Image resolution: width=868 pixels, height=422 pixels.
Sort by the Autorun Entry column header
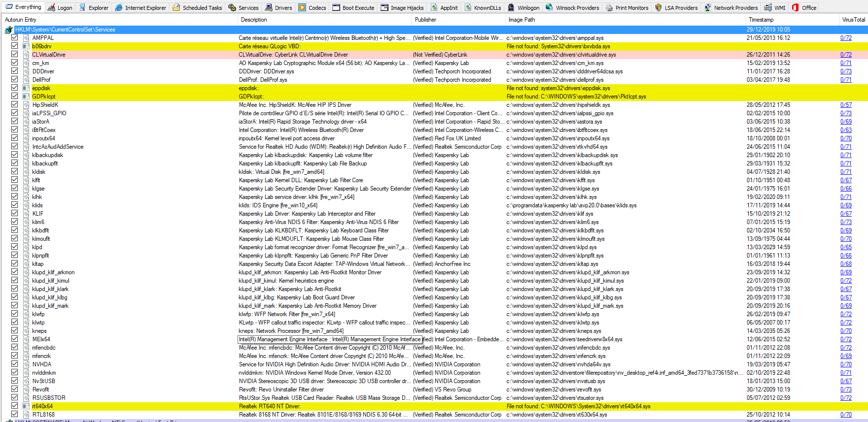(120, 20)
